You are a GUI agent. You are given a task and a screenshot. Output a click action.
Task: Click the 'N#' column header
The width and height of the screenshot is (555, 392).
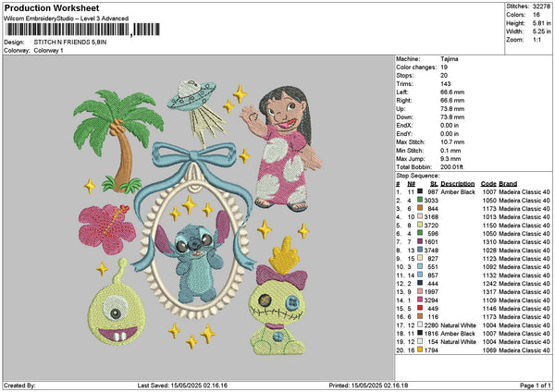[411, 184]
